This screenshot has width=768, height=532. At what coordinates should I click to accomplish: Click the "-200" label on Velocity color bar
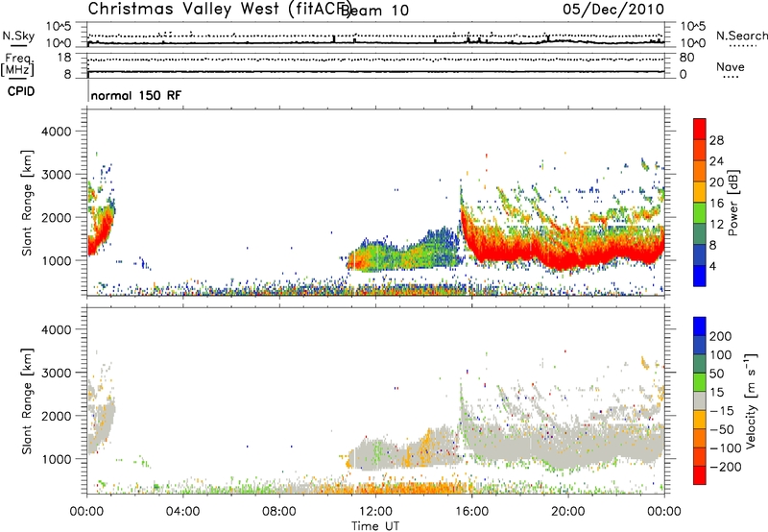725,467
